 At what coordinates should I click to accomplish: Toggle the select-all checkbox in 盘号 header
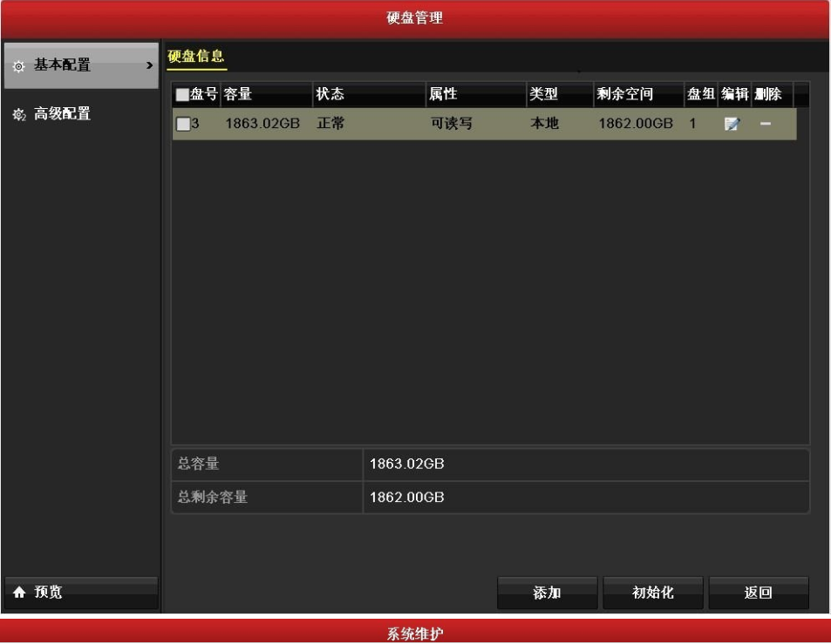[x=182, y=95]
